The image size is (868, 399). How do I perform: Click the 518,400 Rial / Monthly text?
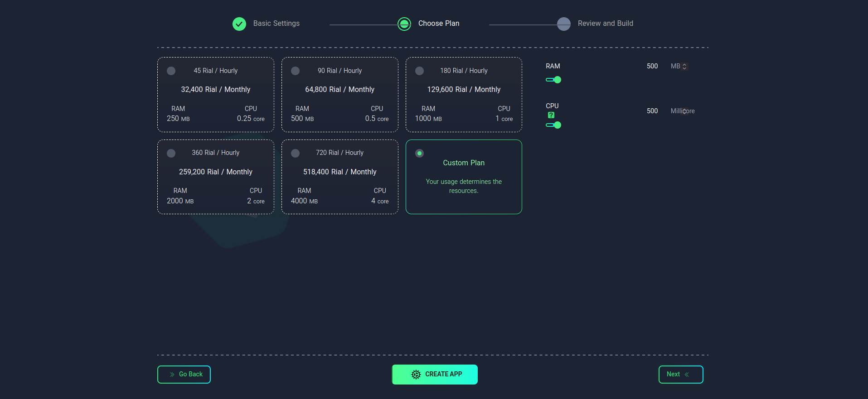coord(340,172)
